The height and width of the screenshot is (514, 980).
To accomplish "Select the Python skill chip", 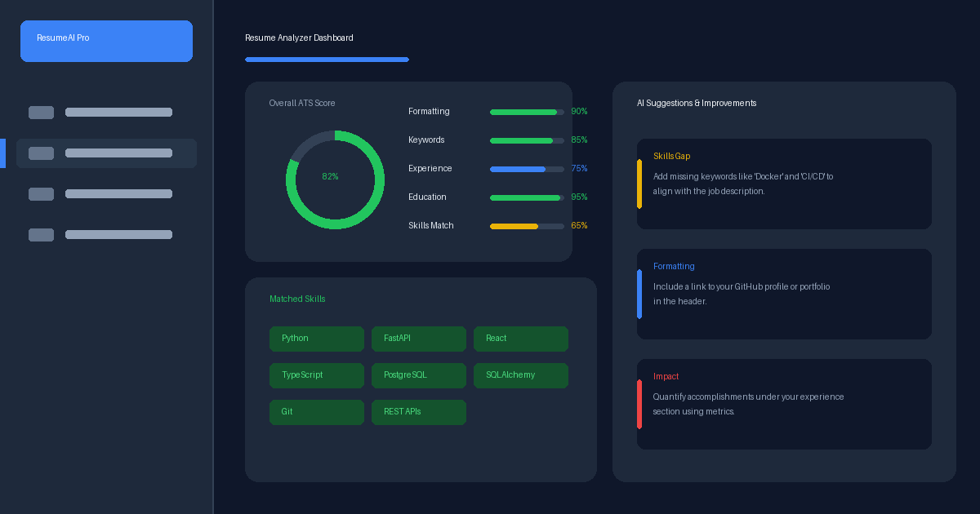I will point(317,339).
